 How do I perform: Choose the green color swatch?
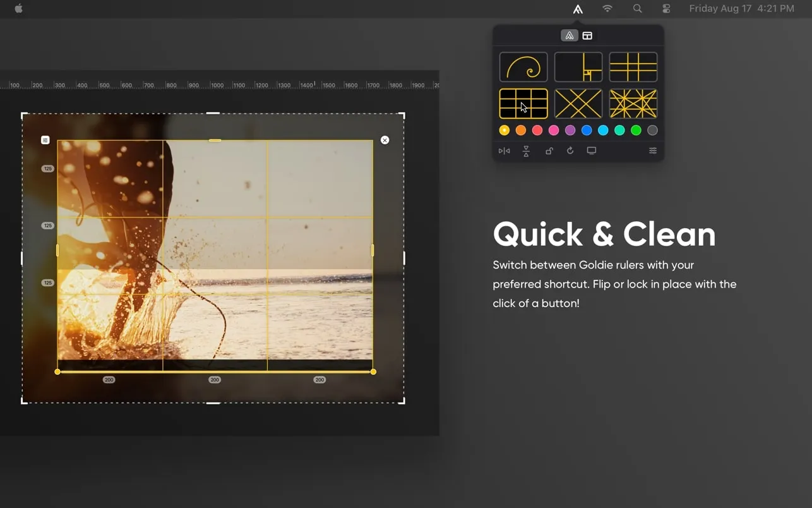click(636, 130)
